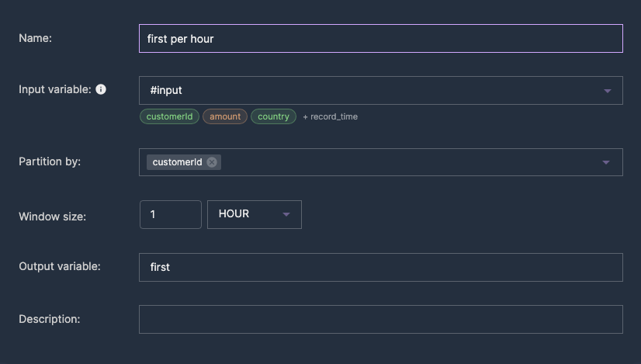Remove the customerId chip from Partition by

tap(212, 162)
